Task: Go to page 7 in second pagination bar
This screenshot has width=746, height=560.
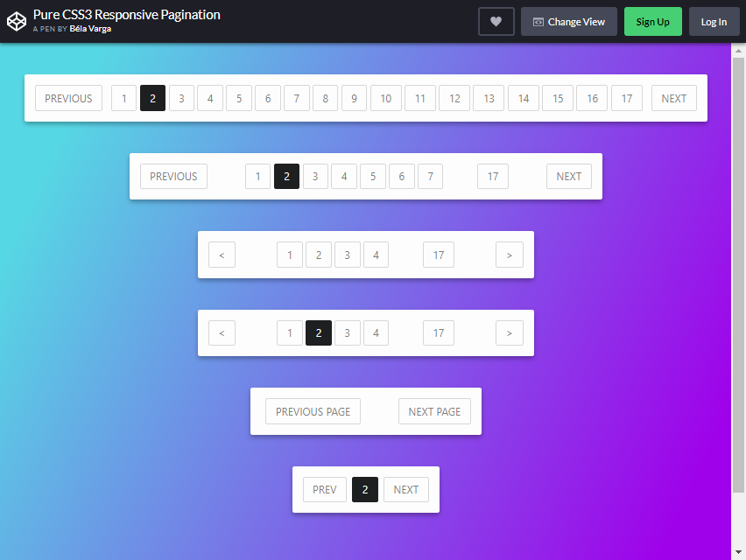Action: [430, 177]
